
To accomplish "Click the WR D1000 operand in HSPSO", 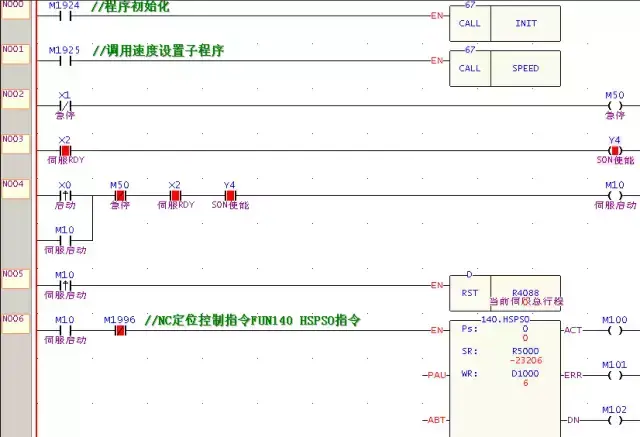I will coord(525,373).
